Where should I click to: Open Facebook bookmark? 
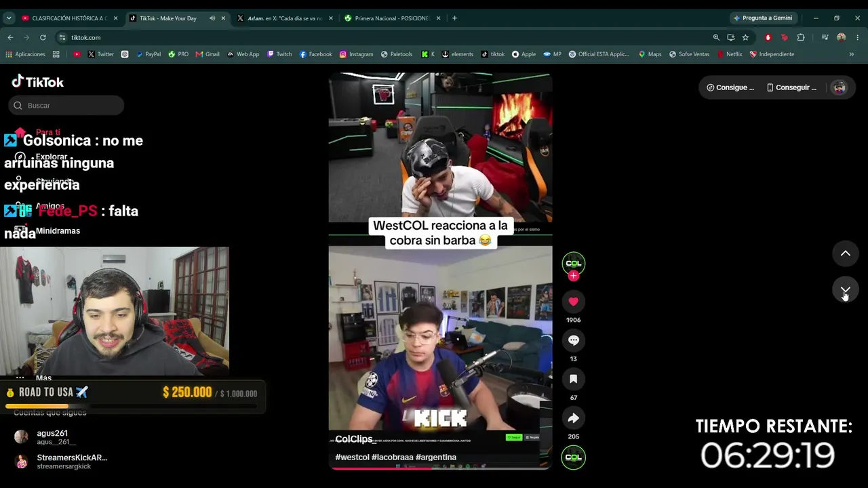[316, 54]
